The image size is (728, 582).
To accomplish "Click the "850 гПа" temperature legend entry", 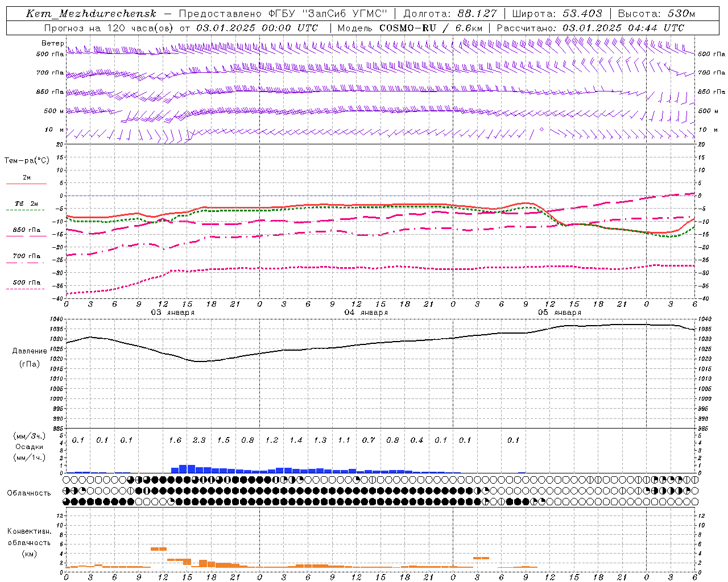I will pos(27,230).
